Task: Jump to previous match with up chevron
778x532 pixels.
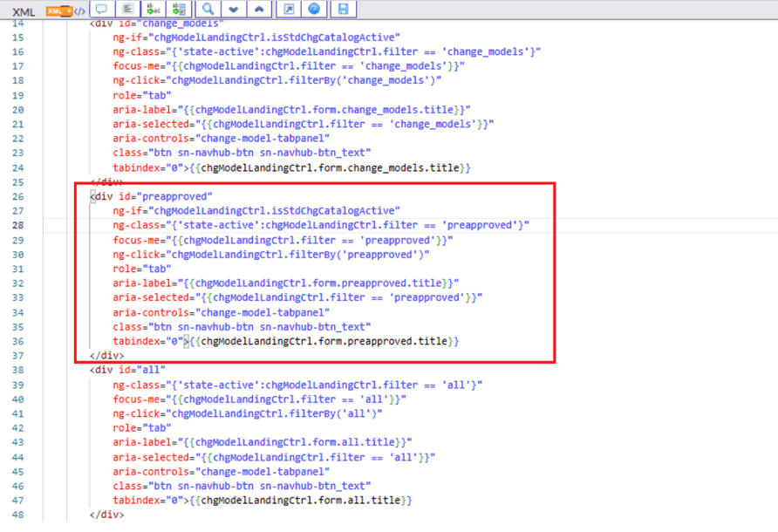Action: (x=260, y=9)
